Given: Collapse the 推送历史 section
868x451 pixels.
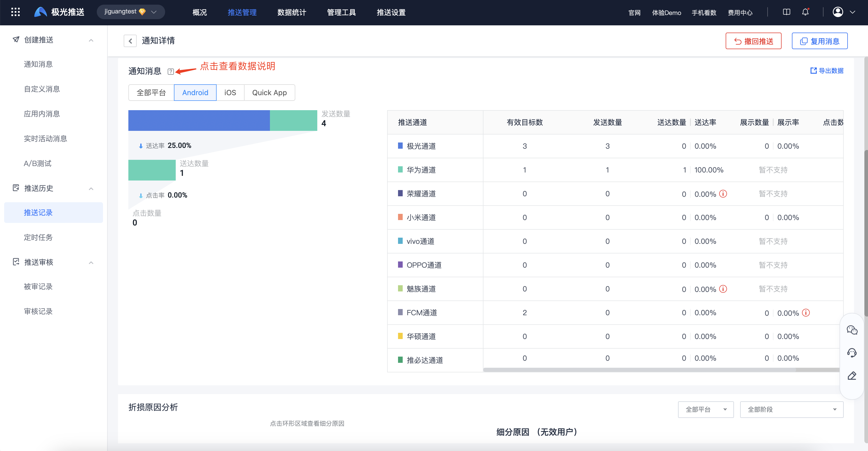Looking at the screenshot, I should tap(91, 189).
